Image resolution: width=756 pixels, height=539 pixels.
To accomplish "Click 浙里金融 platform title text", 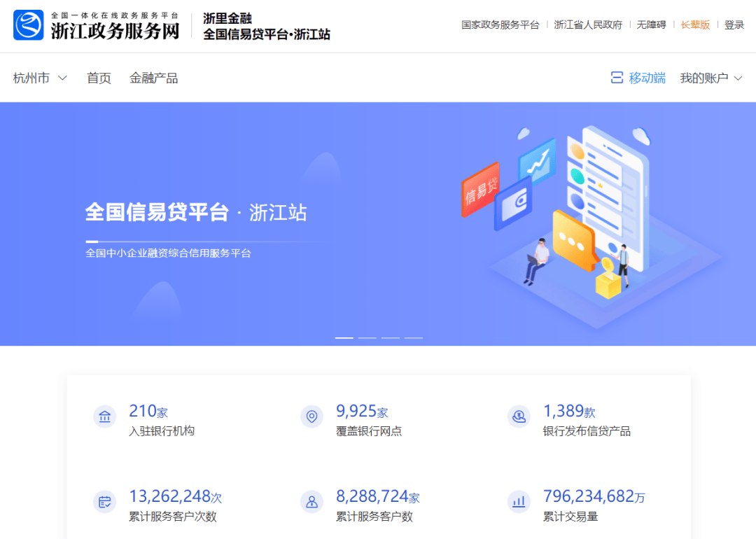I will pos(227,18).
